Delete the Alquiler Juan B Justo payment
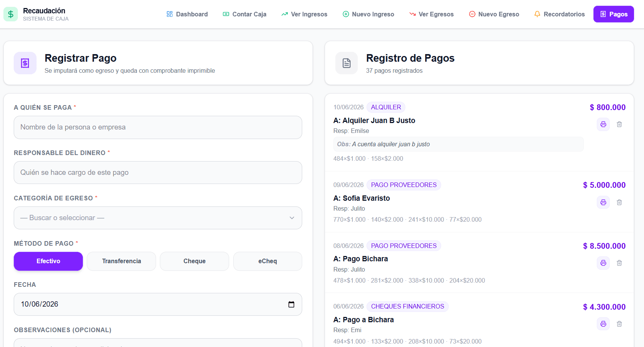This screenshot has height=347, width=644. coord(619,124)
